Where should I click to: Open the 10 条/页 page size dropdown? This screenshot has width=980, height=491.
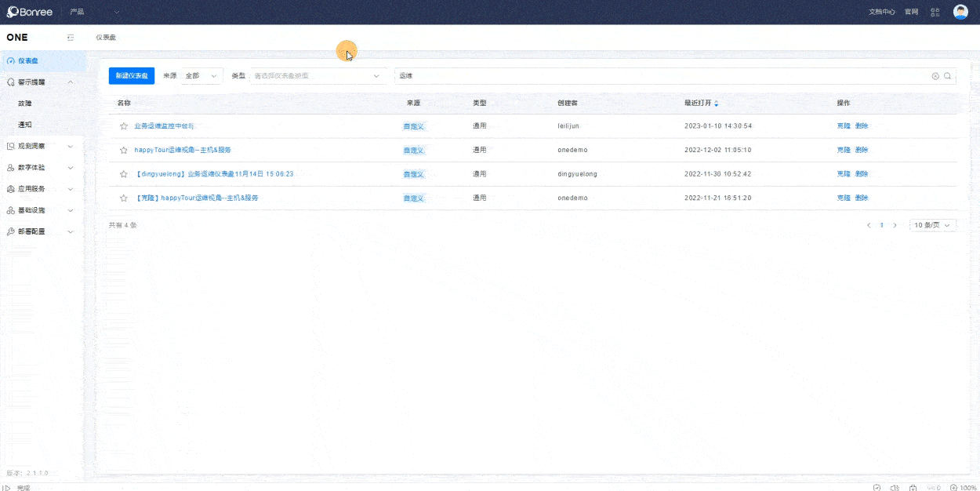click(933, 225)
